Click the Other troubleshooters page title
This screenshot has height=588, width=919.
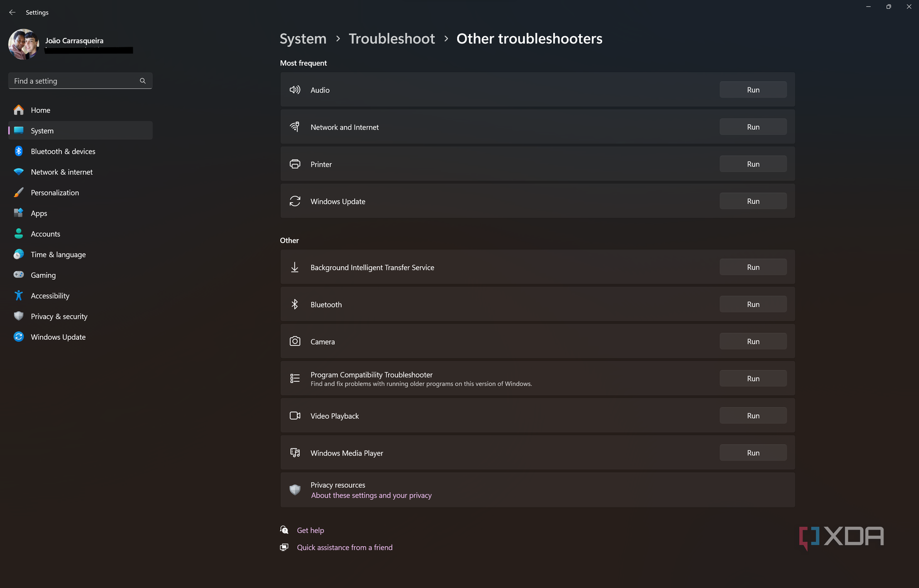click(529, 38)
